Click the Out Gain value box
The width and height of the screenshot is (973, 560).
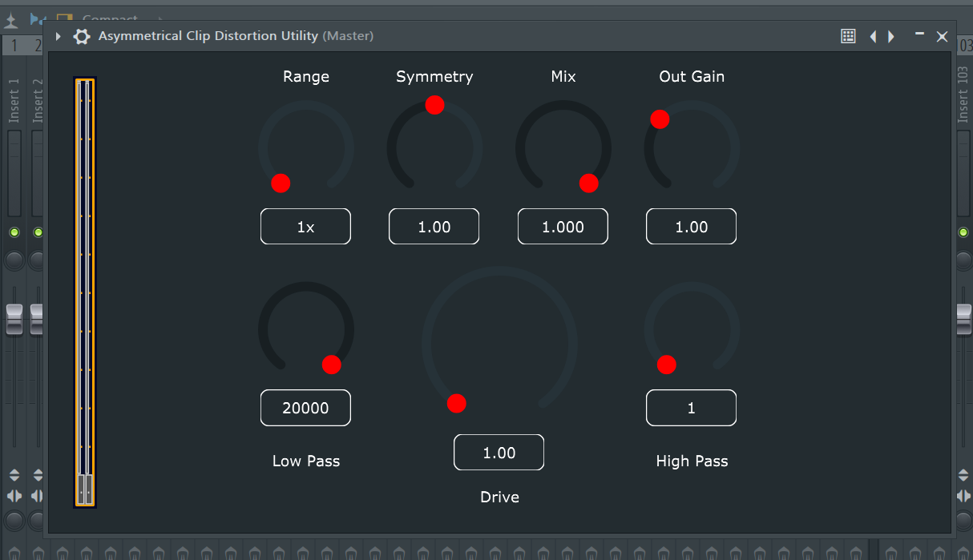[692, 227]
